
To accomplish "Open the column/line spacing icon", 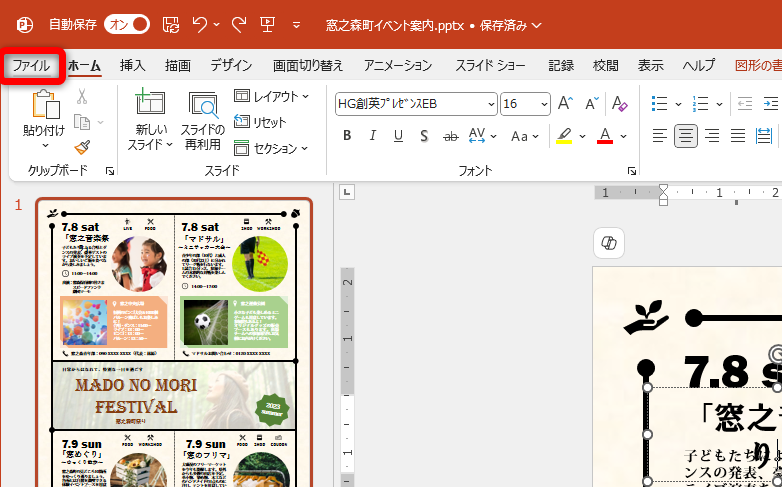I will click(764, 136).
